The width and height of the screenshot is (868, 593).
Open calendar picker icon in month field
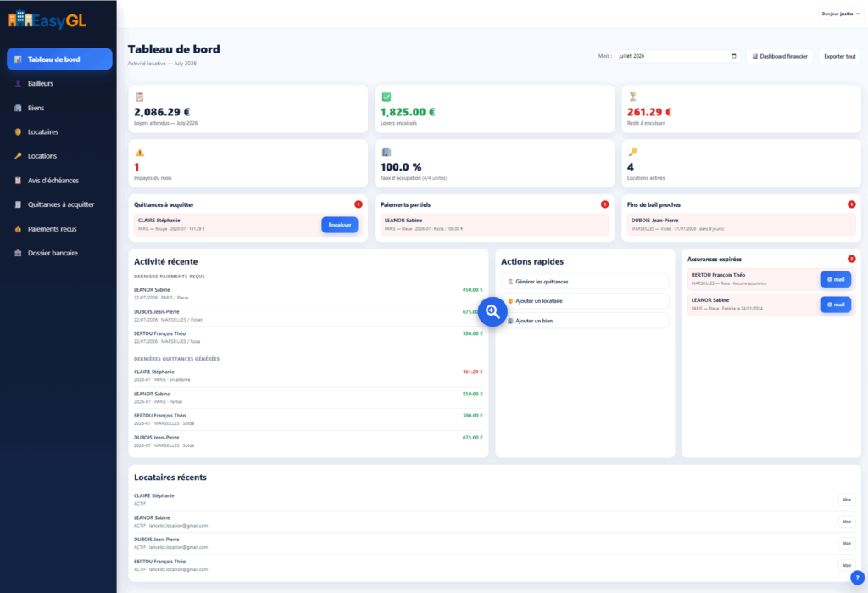[x=734, y=56]
